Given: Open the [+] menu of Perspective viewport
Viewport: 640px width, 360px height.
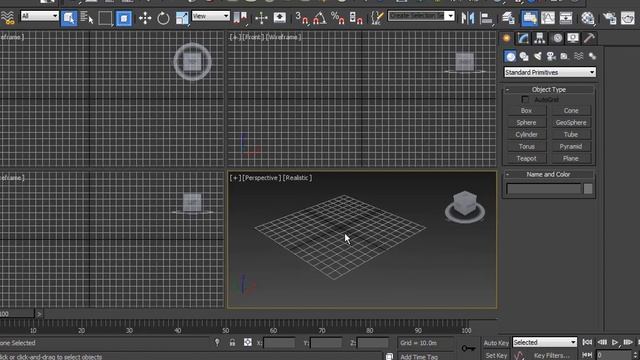Looking at the screenshot, I should coord(235,178).
